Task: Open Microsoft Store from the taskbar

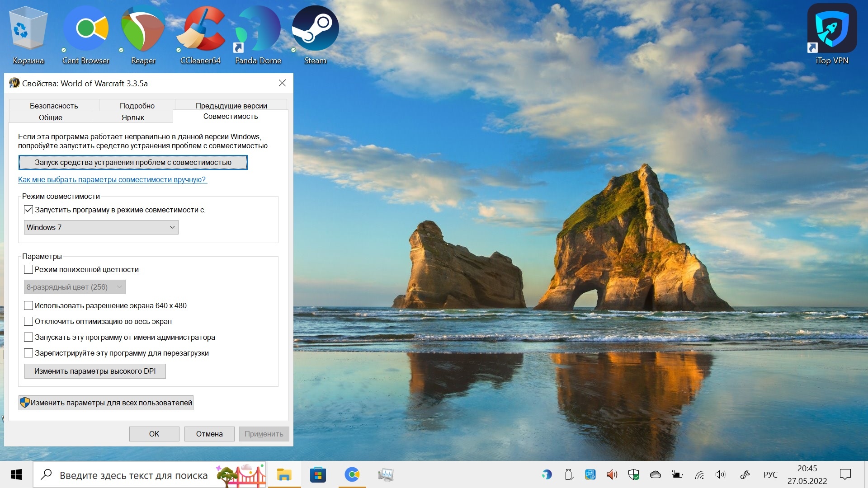Action: click(318, 474)
